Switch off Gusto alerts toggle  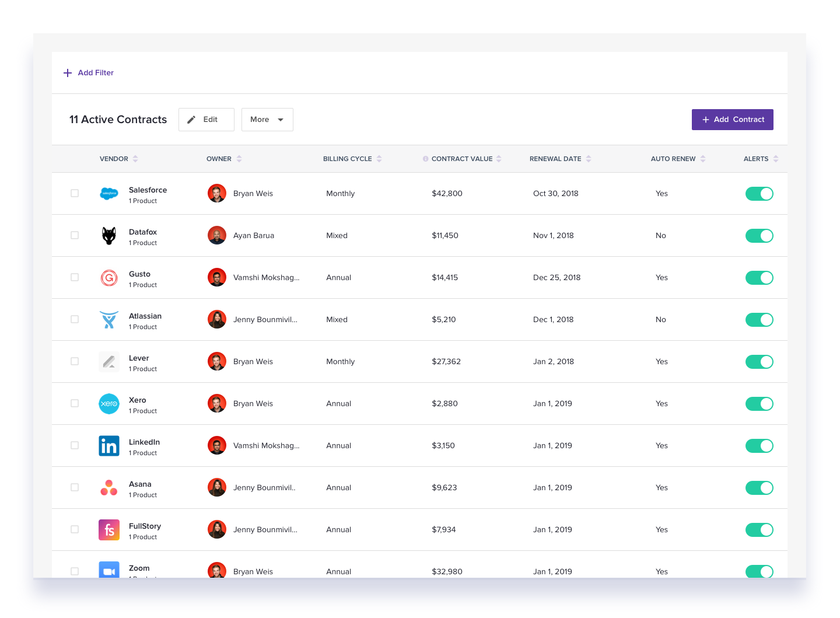tap(759, 278)
